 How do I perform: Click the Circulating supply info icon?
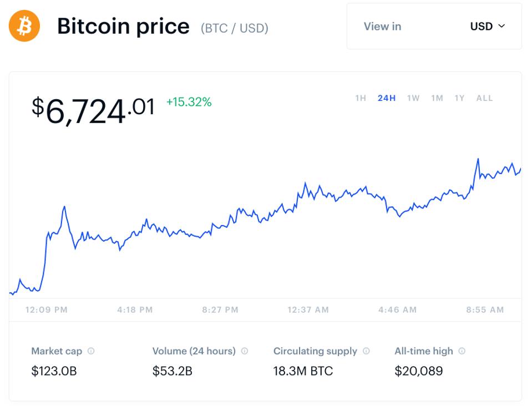pyautogui.click(x=365, y=351)
